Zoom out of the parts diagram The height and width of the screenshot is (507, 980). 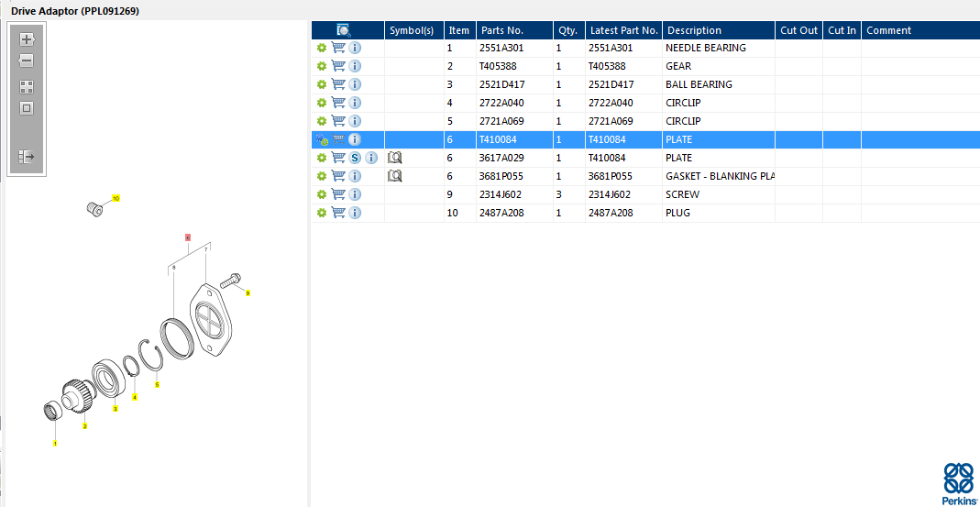[27, 61]
